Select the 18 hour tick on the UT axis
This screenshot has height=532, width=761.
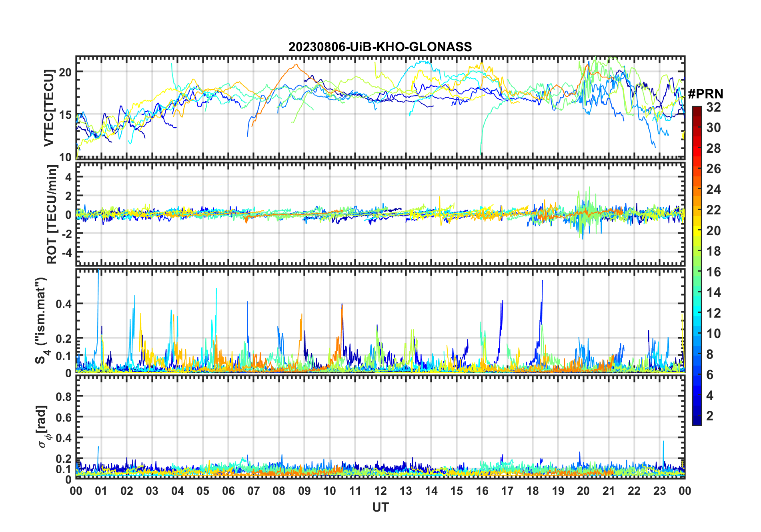click(x=533, y=491)
